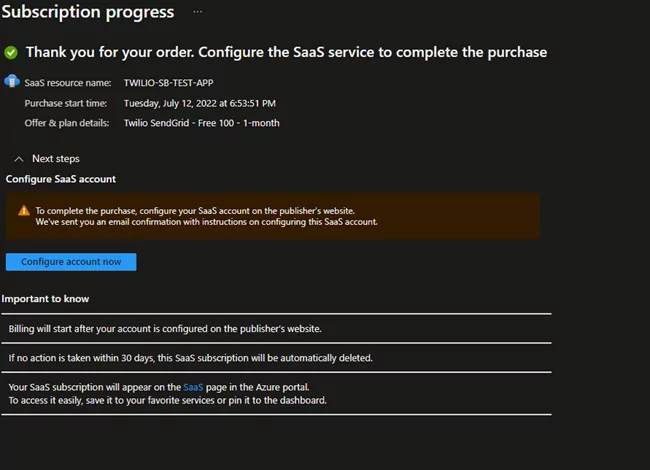Click the 'To complete the purchase' warning line

tap(195, 211)
